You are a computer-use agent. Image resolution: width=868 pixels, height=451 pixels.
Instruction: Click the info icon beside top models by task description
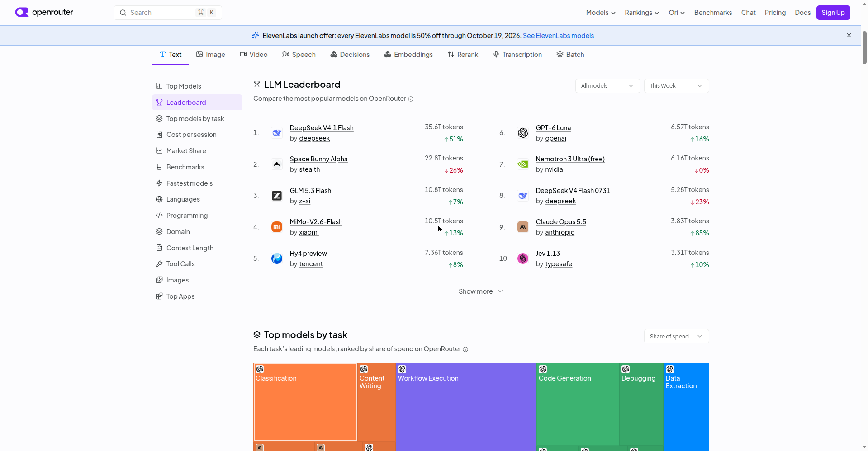click(465, 349)
